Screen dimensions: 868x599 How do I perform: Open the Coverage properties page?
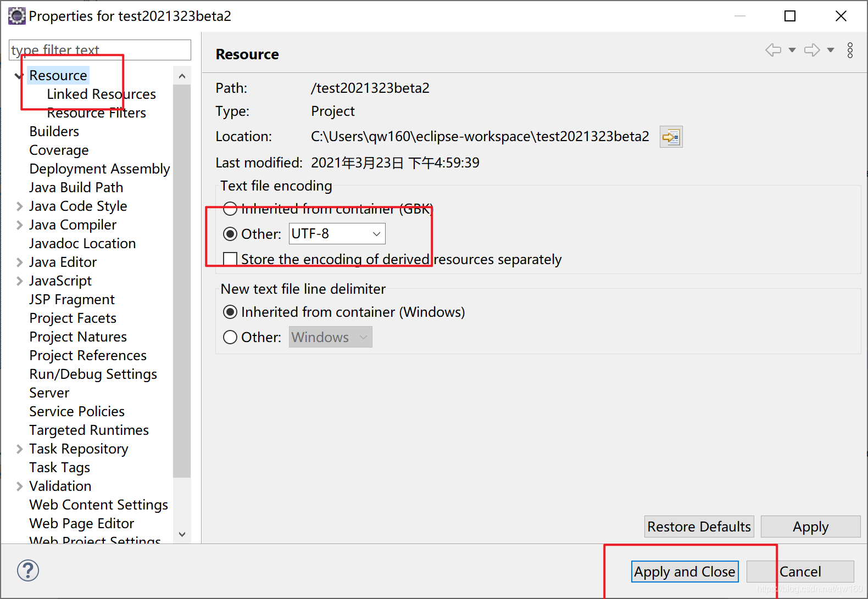point(59,150)
